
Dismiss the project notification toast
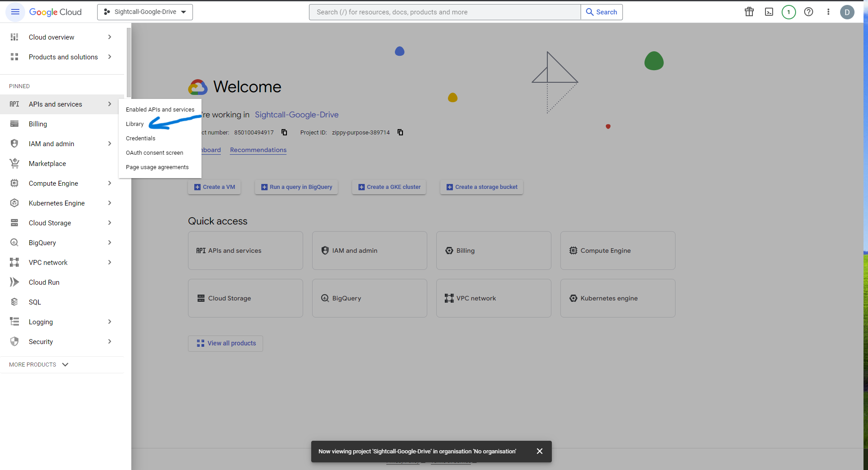pyautogui.click(x=540, y=452)
